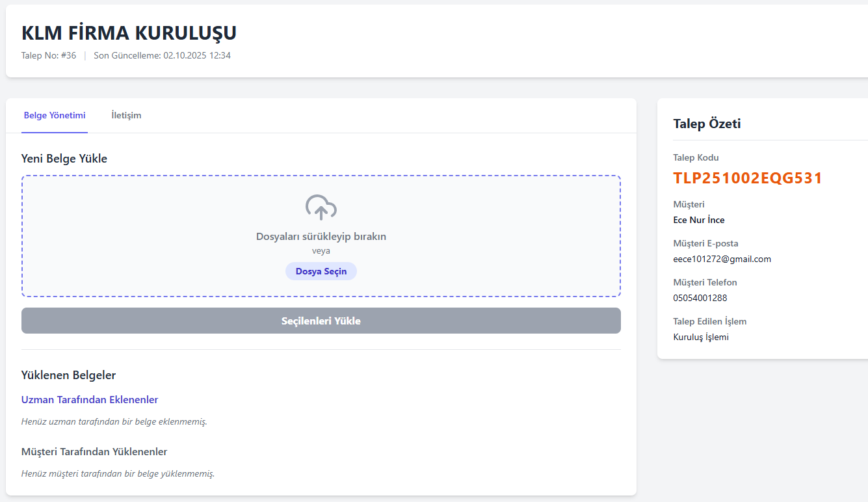
Task: Click the Talep No #36 label
Action: 49,56
